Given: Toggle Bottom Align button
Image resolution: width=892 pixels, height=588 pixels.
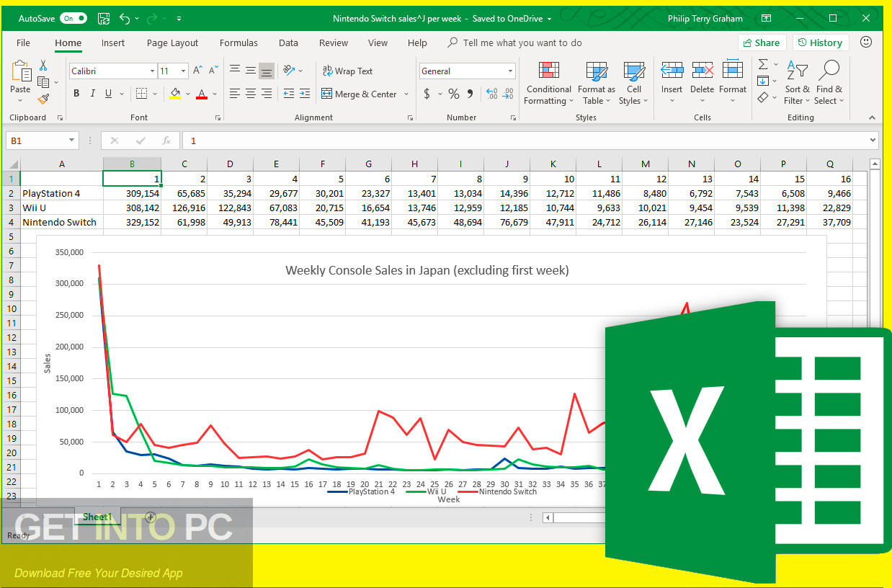Looking at the screenshot, I should pos(267,71).
